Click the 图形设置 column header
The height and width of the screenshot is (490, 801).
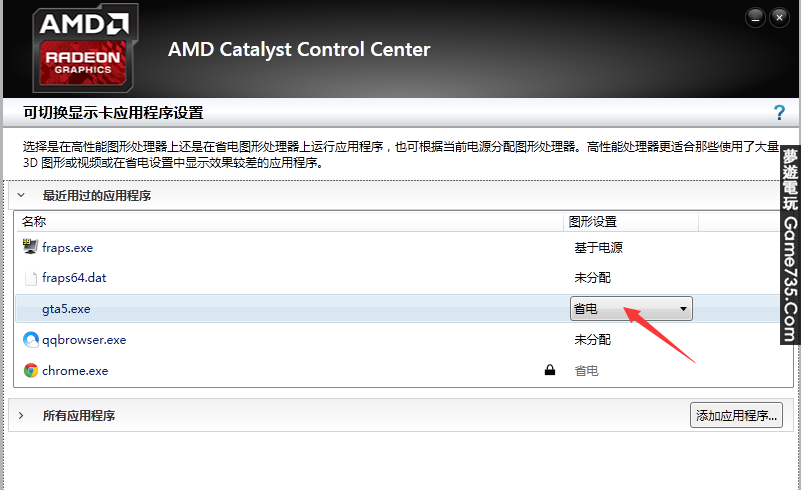(x=592, y=222)
